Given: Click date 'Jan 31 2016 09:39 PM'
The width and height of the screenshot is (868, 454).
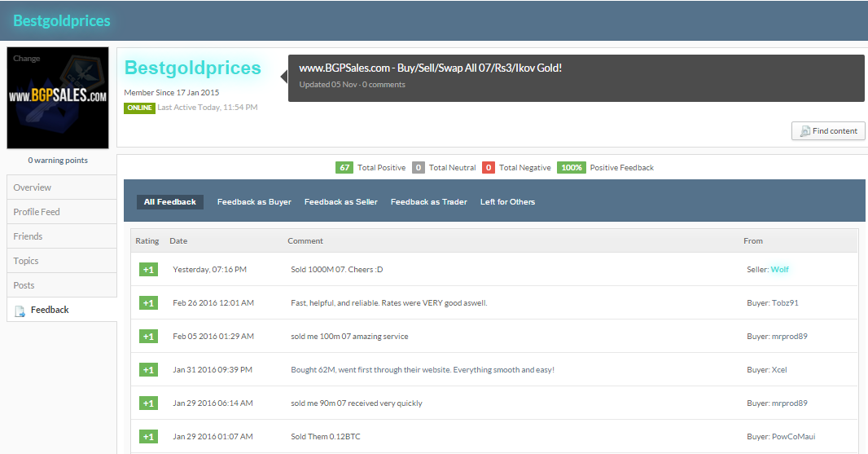Looking at the screenshot, I should 212,370.
